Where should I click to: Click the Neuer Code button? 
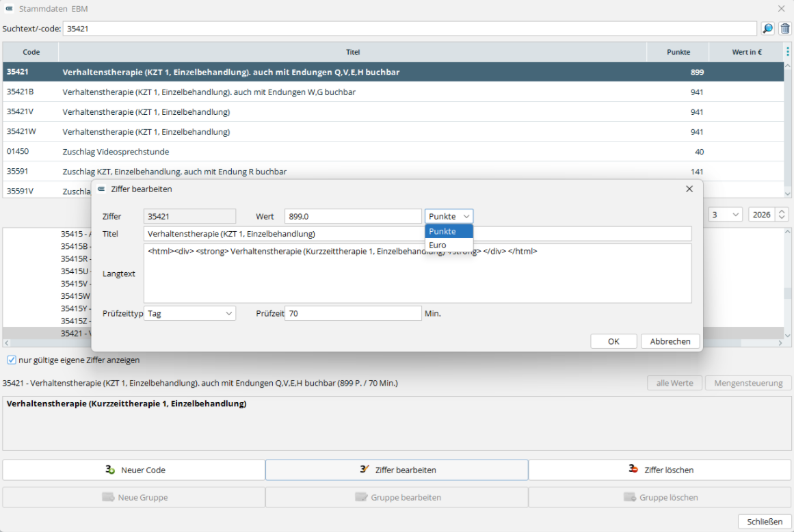coord(133,470)
